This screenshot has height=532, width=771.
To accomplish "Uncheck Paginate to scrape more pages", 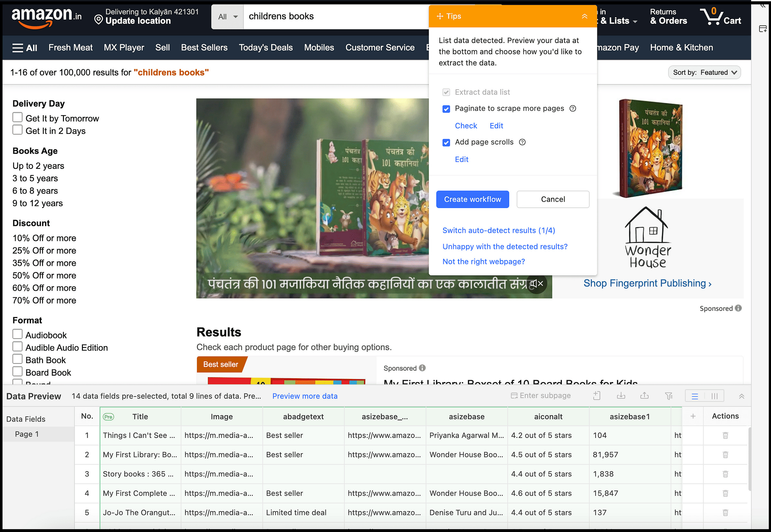I will 446,109.
